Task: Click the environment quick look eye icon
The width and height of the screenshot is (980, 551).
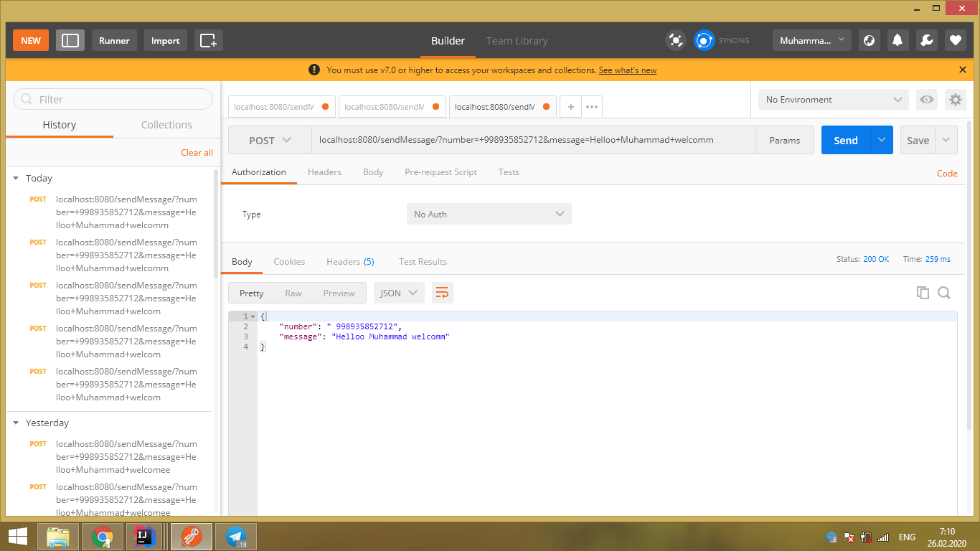Action: (927, 100)
